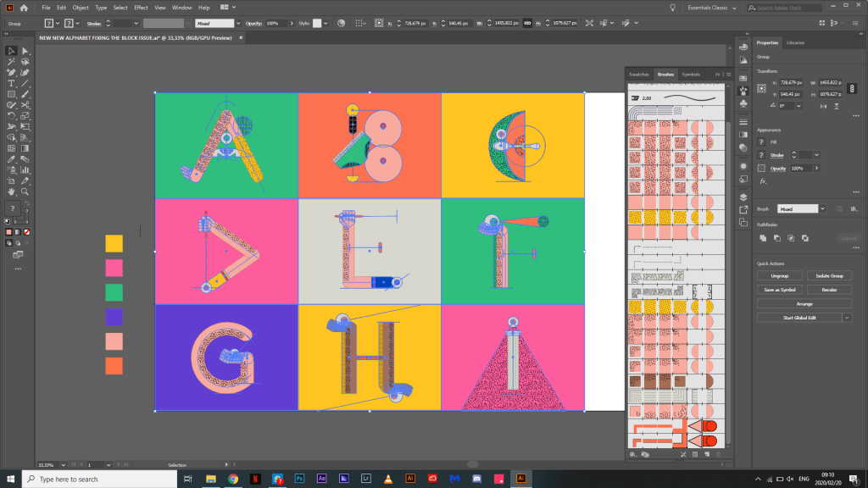
Task: Toggle constrain width and height proportions
Action: pos(526,24)
